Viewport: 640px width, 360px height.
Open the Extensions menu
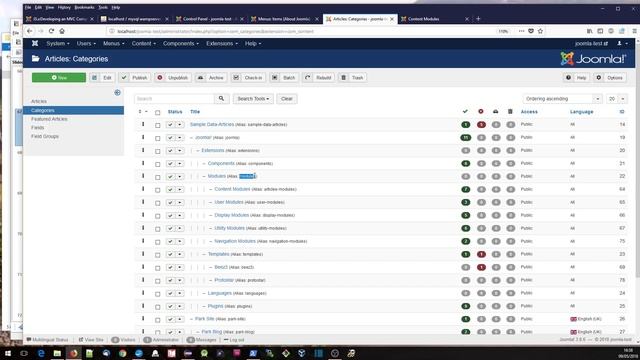click(x=222, y=43)
